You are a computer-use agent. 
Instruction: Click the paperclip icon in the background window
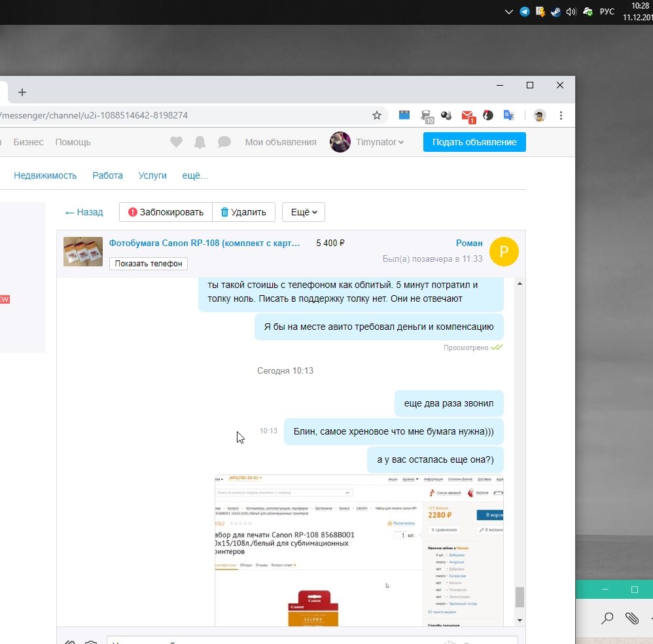632,618
